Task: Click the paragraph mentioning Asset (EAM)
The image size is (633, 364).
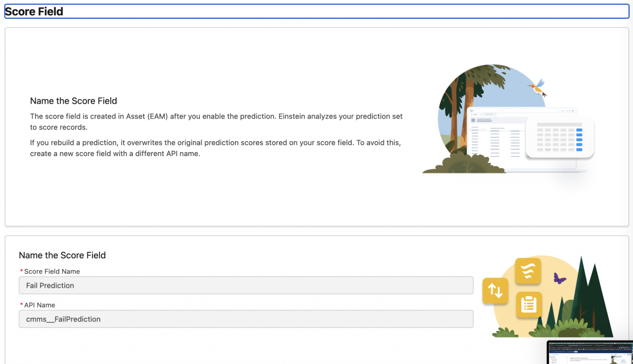Action: click(x=216, y=121)
